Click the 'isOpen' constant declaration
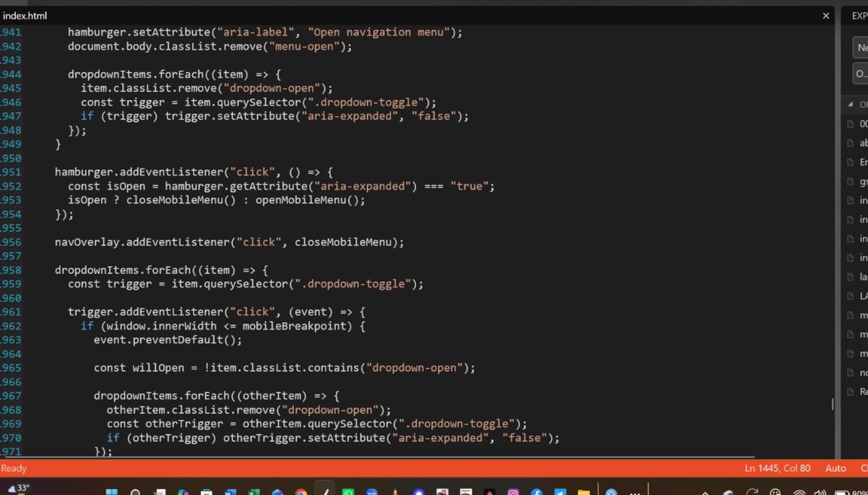The width and height of the screenshot is (868, 495). tap(126, 186)
